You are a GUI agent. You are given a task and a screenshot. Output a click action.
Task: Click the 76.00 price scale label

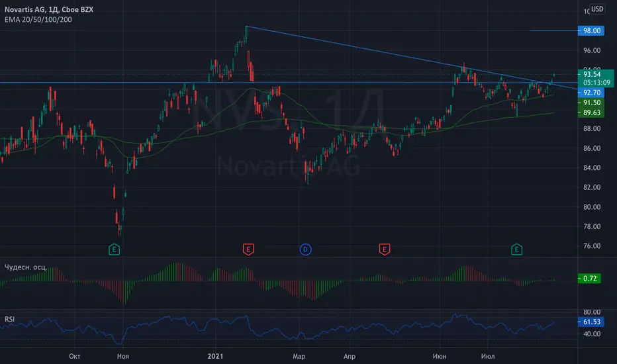pyautogui.click(x=592, y=246)
